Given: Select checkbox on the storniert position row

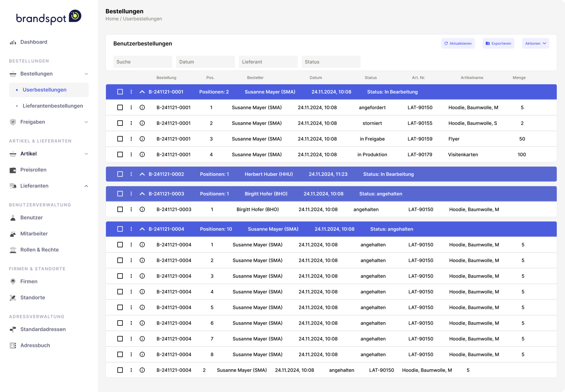Looking at the screenshot, I should [120, 123].
